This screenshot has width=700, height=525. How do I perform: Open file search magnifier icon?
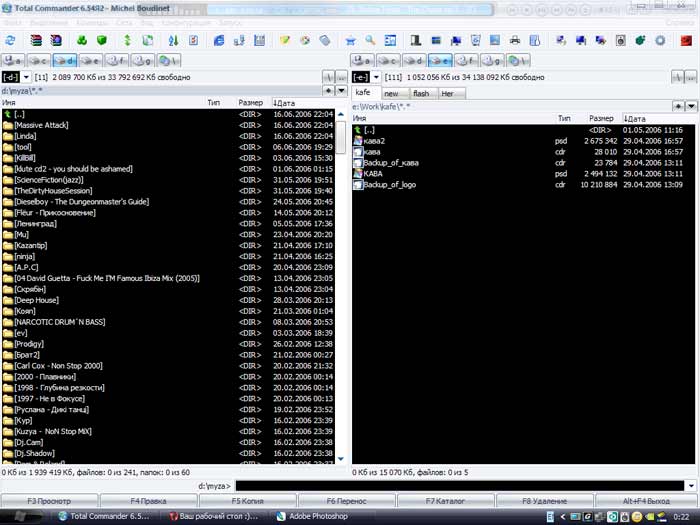click(370, 41)
